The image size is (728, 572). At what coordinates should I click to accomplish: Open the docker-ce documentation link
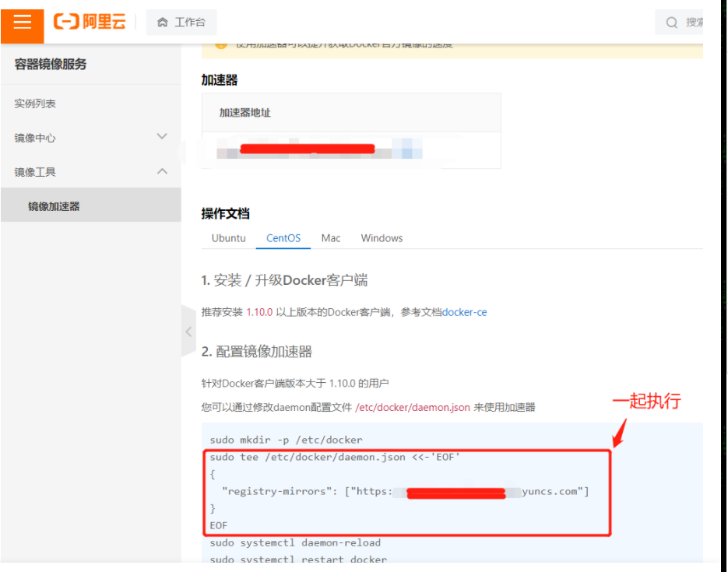pos(464,312)
